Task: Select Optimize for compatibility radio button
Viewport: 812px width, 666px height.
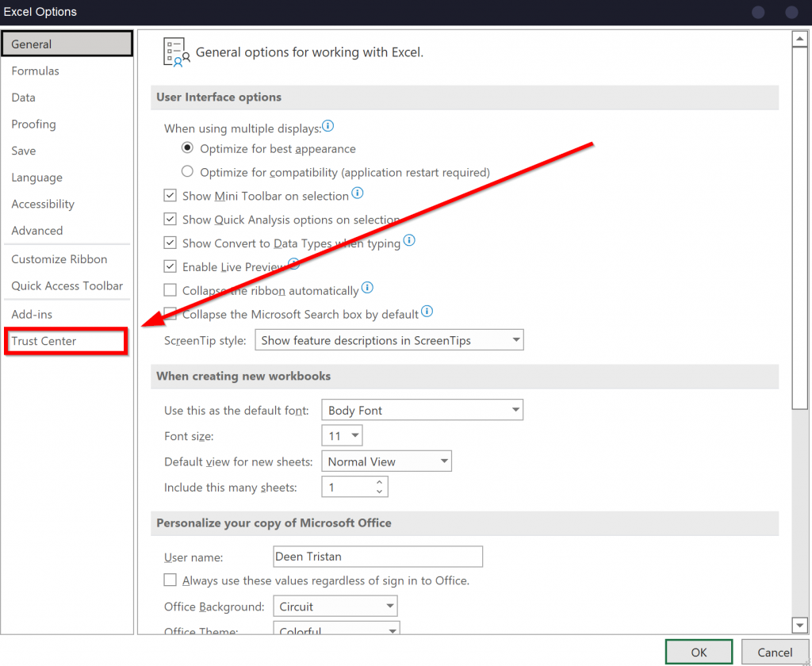Action: [x=187, y=170]
